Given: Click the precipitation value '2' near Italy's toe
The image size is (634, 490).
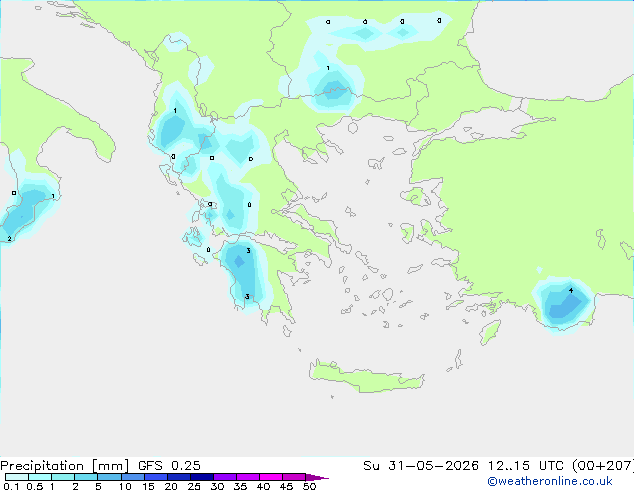Looking at the screenshot, I should [x=9, y=239].
